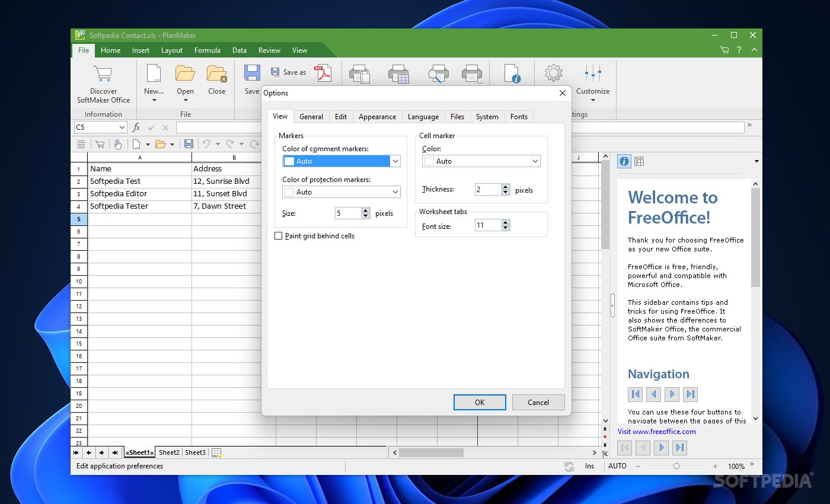The height and width of the screenshot is (504, 830).
Task: Click the horizontal sheet scrollbar thumb
Action: point(431,452)
